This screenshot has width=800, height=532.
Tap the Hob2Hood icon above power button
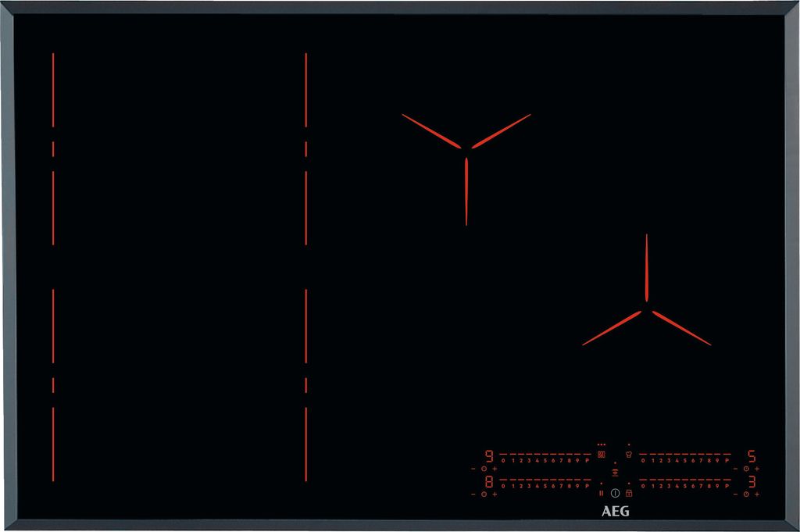click(x=615, y=473)
